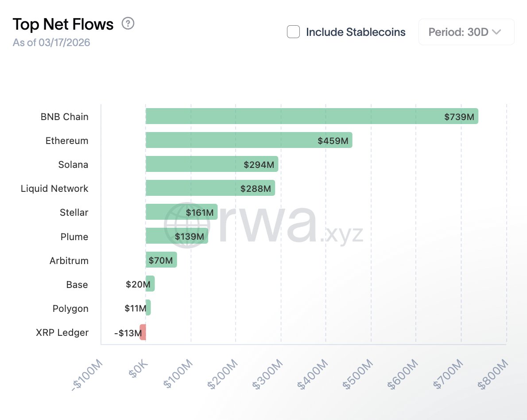Click the BNB Chain axis label
Screen dimensions: 527x420
point(64,117)
